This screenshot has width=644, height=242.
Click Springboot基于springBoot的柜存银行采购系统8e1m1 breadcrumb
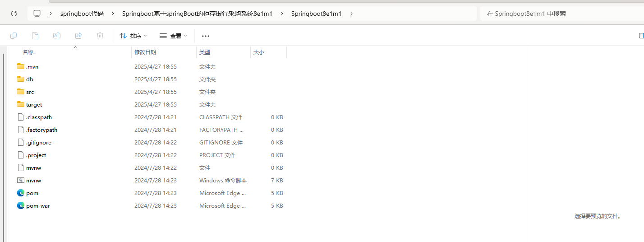click(197, 14)
